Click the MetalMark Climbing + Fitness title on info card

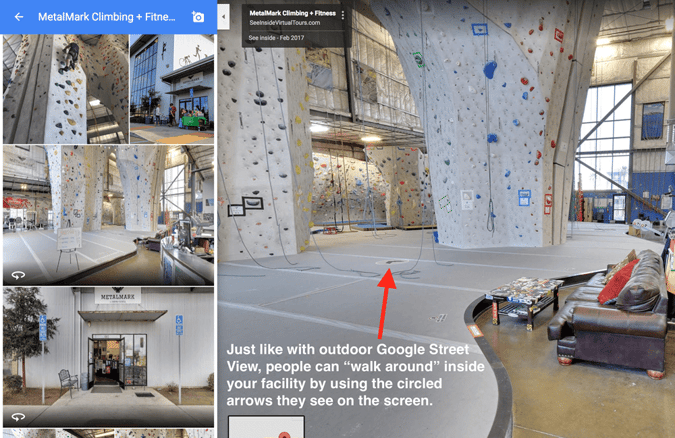(x=293, y=13)
